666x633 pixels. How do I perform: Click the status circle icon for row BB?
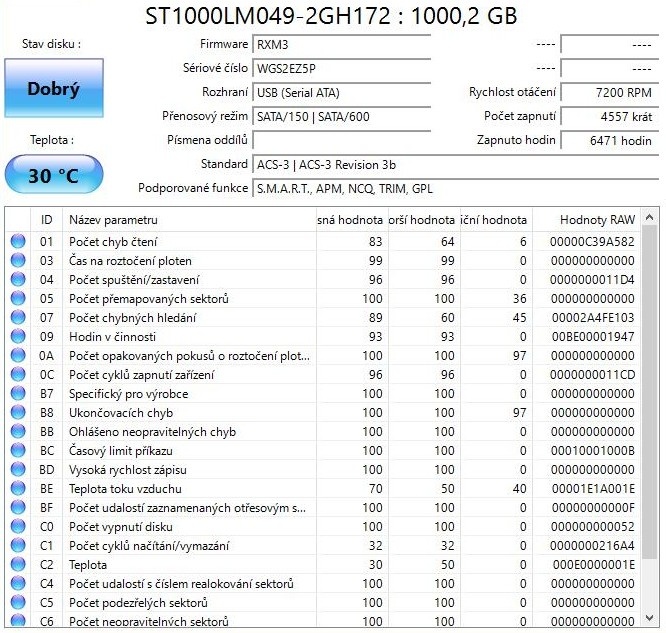[18, 431]
